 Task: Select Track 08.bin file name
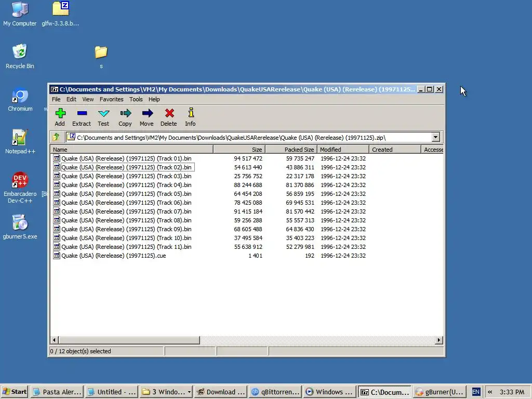(x=126, y=220)
